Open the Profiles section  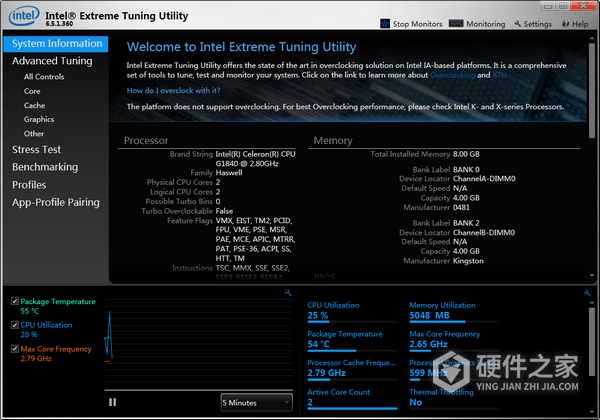29,185
